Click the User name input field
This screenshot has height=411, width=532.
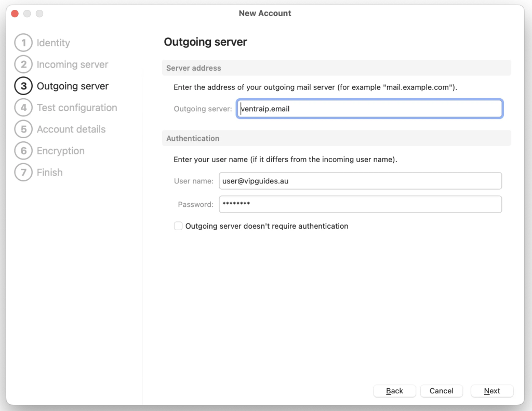(x=360, y=181)
